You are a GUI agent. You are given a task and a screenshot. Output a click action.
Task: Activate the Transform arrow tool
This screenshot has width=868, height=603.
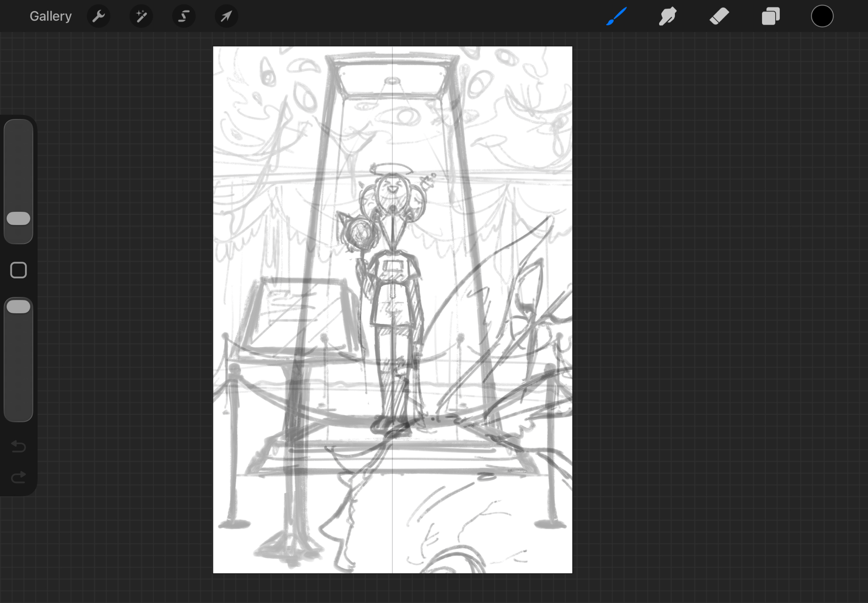tap(226, 16)
